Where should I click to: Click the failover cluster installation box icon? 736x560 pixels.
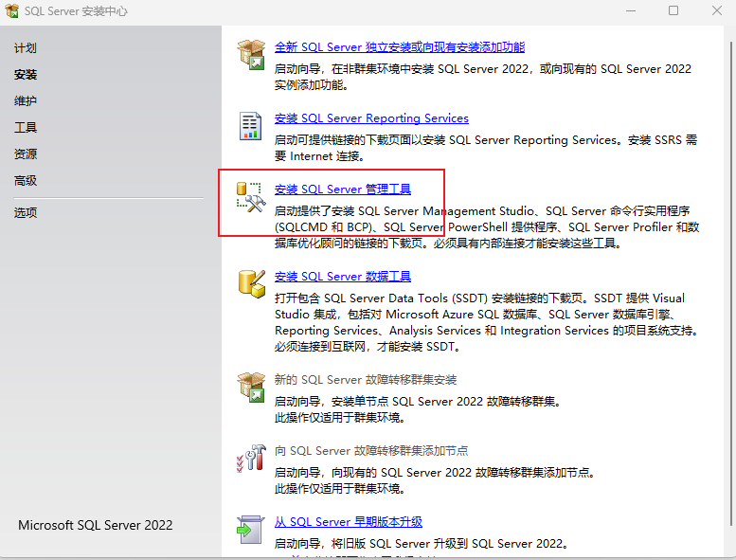pos(252,387)
